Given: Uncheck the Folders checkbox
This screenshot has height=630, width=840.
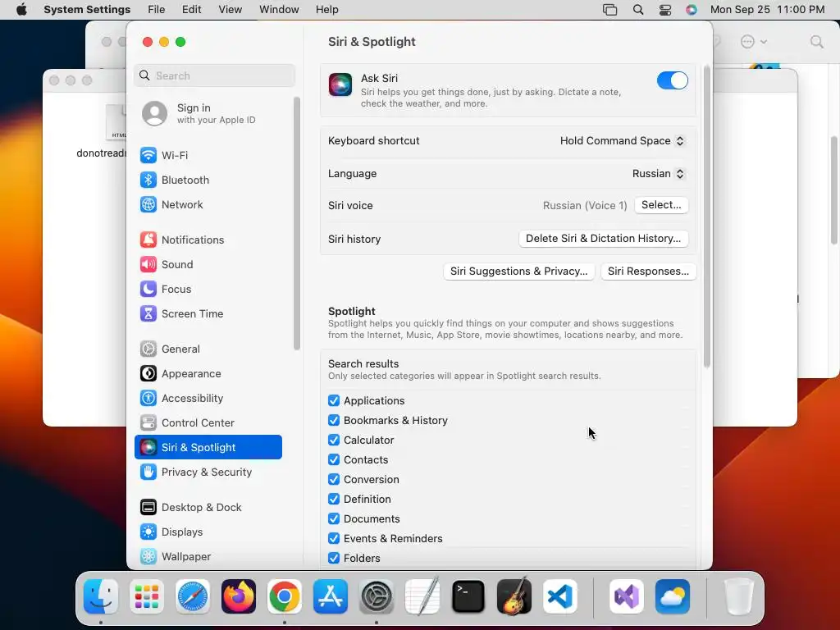Looking at the screenshot, I should click(334, 558).
